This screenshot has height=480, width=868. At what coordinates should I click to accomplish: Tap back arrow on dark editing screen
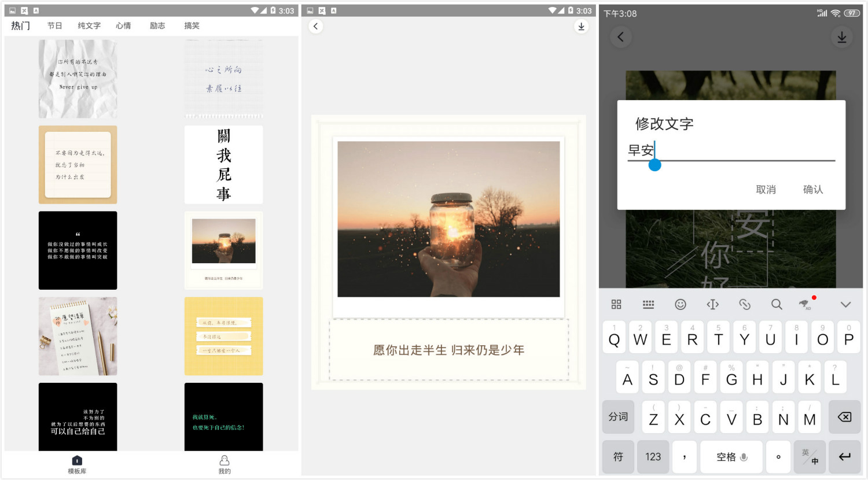[x=620, y=37]
